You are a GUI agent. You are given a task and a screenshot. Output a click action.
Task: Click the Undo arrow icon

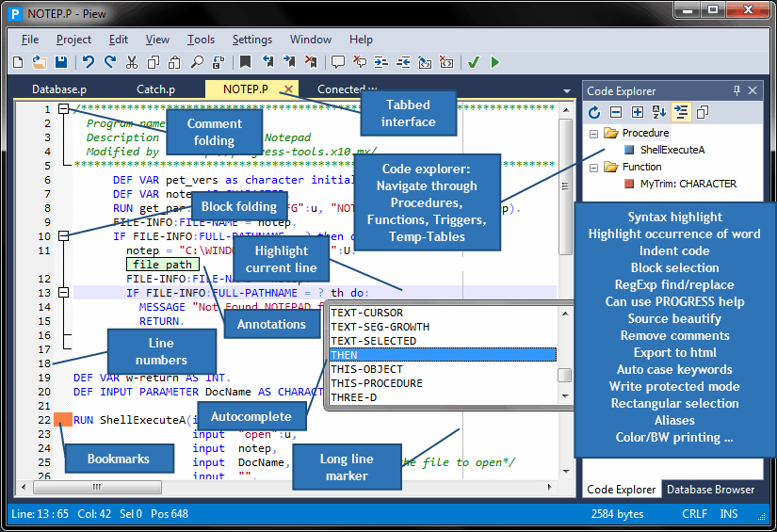[88, 63]
